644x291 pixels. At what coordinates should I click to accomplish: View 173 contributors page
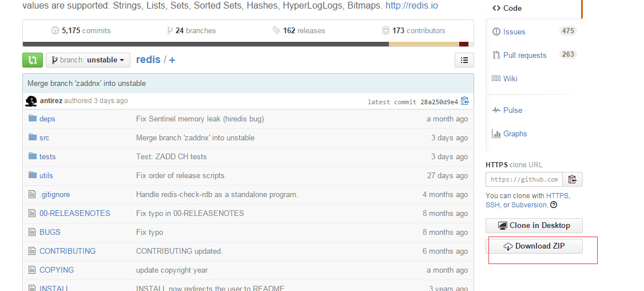pyautogui.click(x=413, y=30)
